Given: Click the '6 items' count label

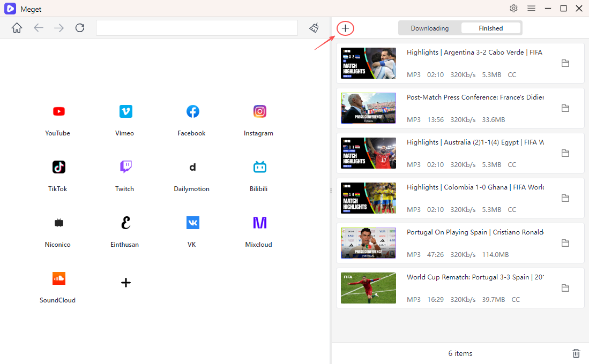Looking at the screenshot, I should pyautogui.click(x=460, y=353).
